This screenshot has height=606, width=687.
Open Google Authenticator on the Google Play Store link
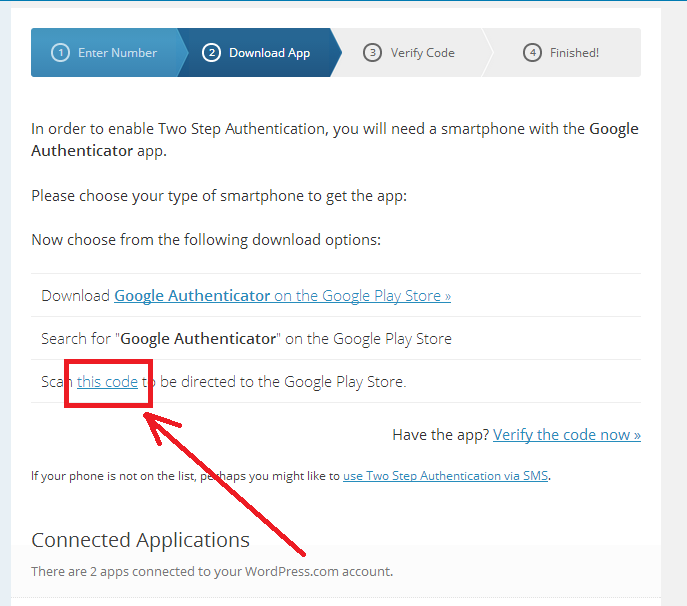click(x=282, y=296)
